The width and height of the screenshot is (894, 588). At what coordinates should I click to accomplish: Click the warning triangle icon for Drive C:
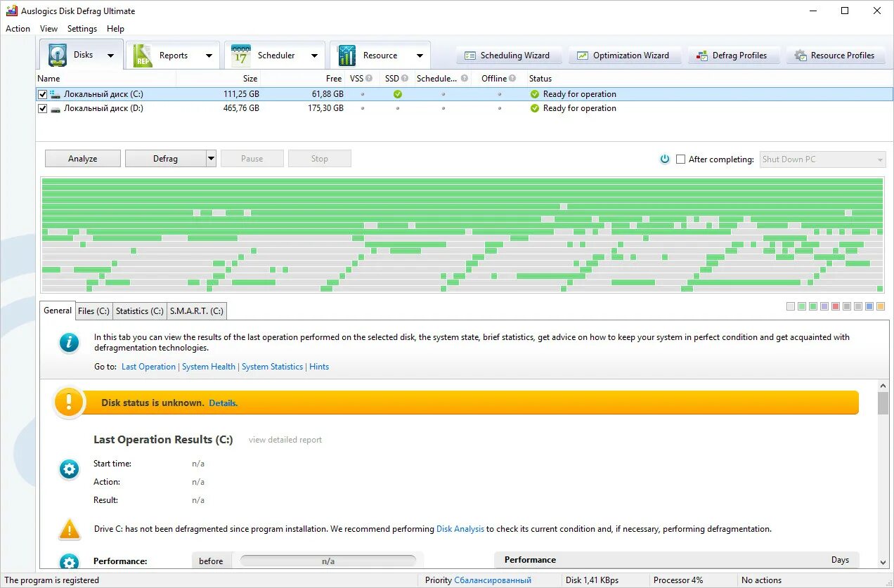pos(70,529)
